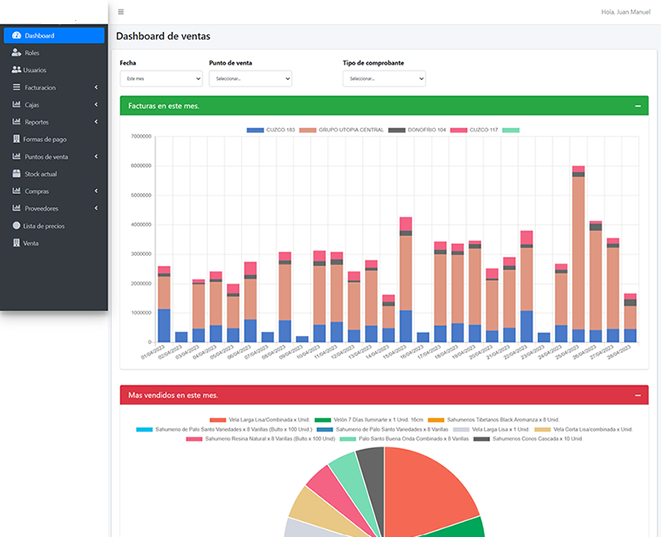Expand the Puntos de venta submenu arrow

96,156
